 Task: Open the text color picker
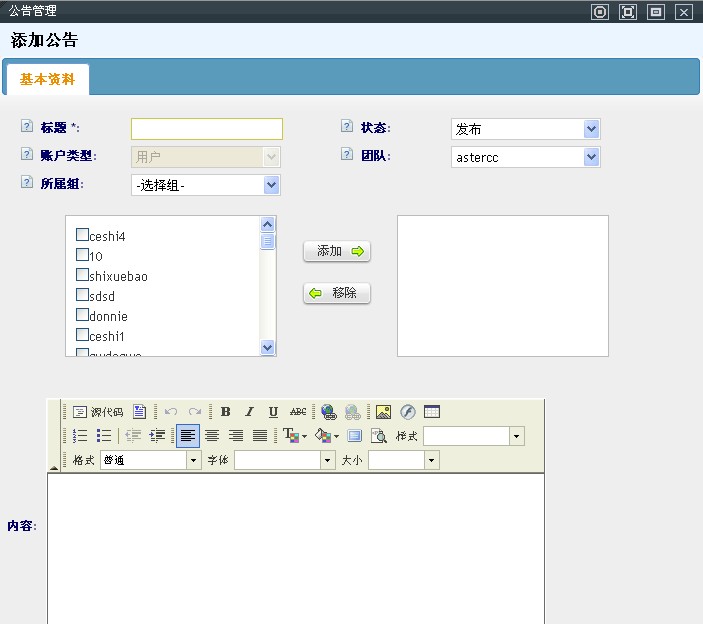(295, 436)
